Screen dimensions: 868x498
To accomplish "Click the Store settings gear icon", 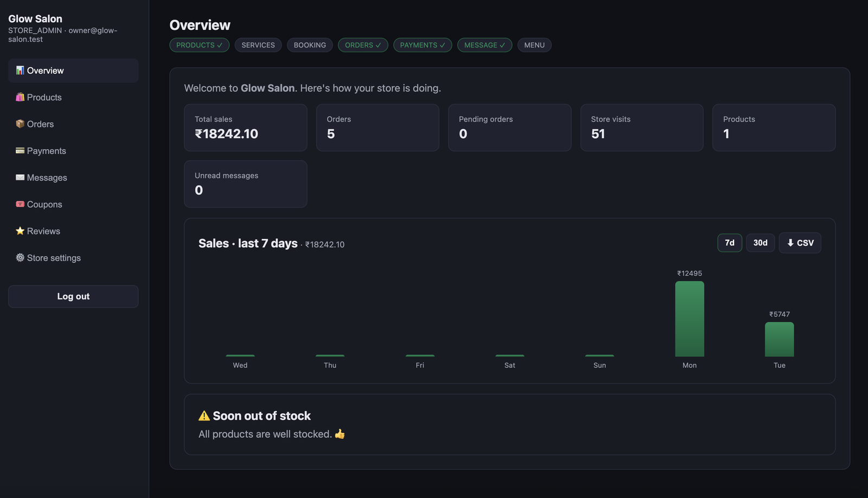I will pyautogui.click(x=20, y=258).
